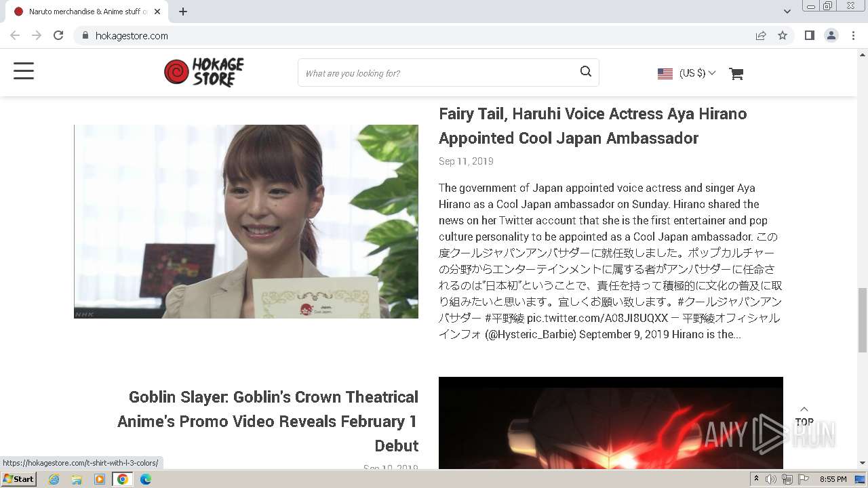Click the search magnifier icon
This screenshot has width=868, height=488.
pyautogui.click(x=586, y=72)
